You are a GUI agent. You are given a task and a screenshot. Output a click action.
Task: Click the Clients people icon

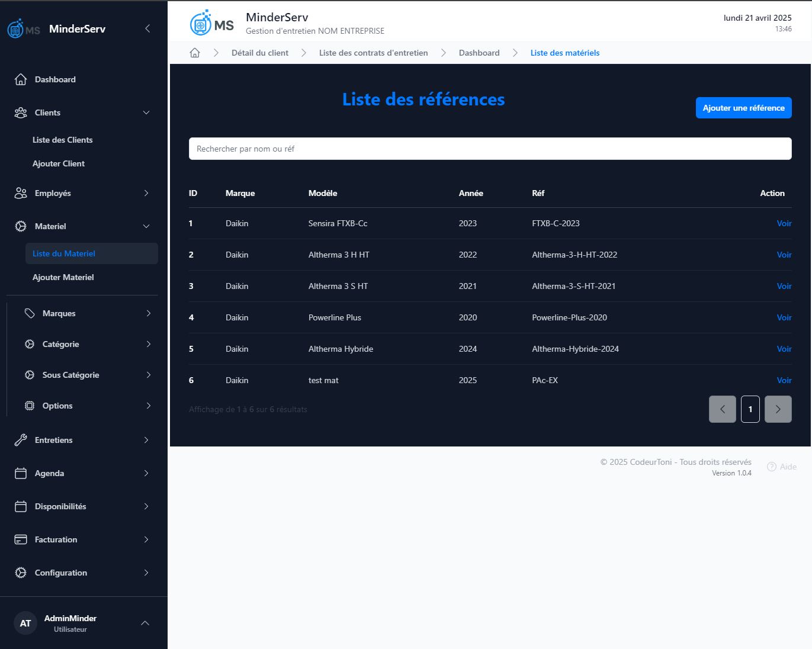[x=21, y=113]
